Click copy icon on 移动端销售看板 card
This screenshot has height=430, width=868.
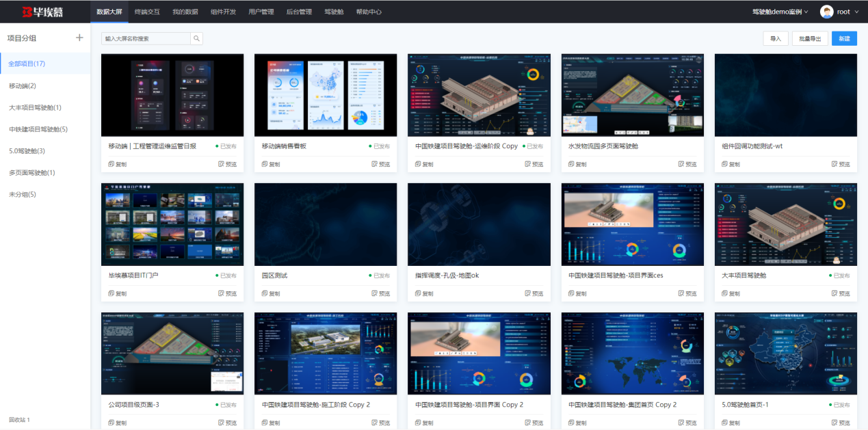pos(265,164)
